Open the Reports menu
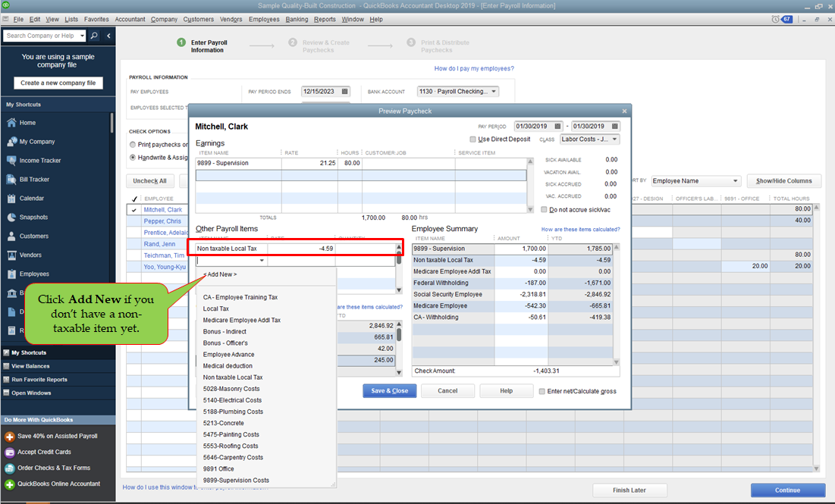 325,19
